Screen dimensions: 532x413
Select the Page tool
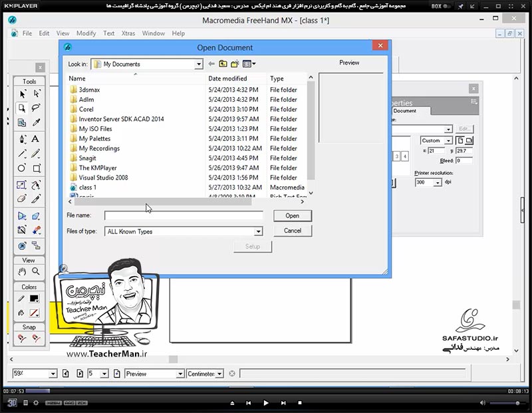[22, 108]
